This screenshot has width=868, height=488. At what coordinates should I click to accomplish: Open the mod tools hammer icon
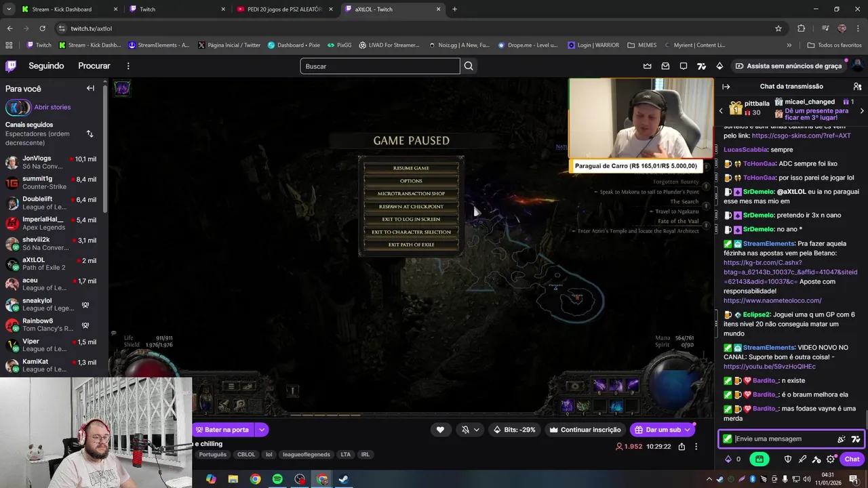(816, 459)
